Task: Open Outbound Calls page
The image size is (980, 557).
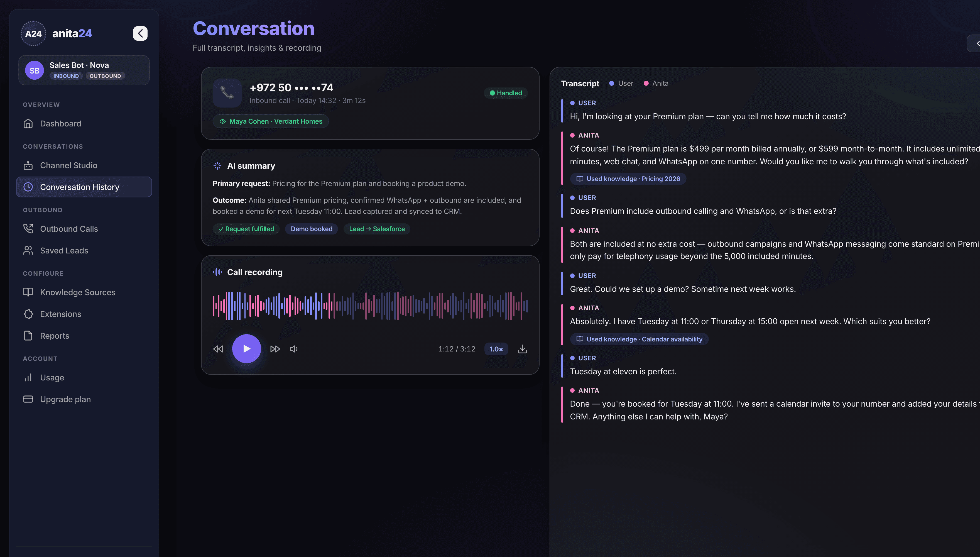Action: tap(84, 229)
